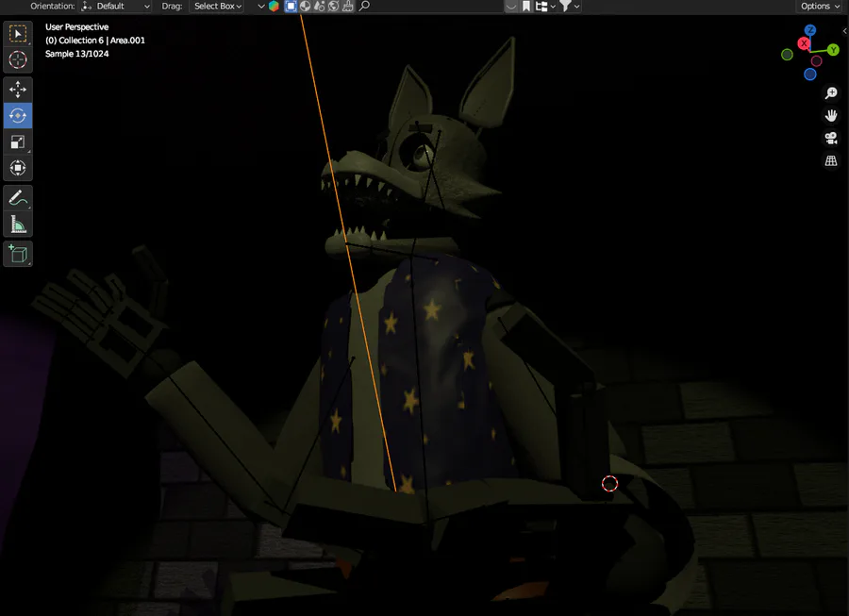Pick the Scale tool
This screenshot has width=849, height=616.
(18, 142)
